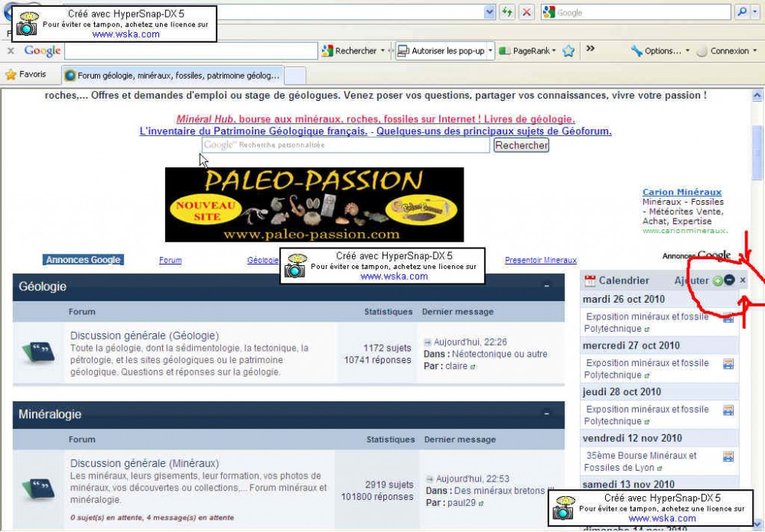Click the Discussion générale (Géologie) forum icon

37,352
